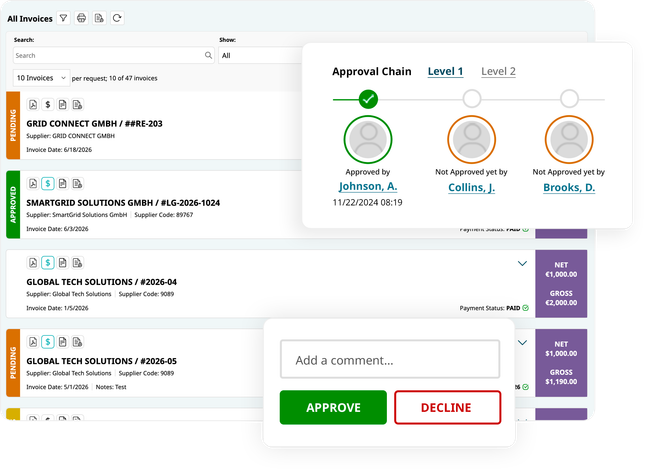This screenshot has height=474, width=650.
Task: Click dollar icon for Global Tech #2026-04
Action: pos(48,263)
